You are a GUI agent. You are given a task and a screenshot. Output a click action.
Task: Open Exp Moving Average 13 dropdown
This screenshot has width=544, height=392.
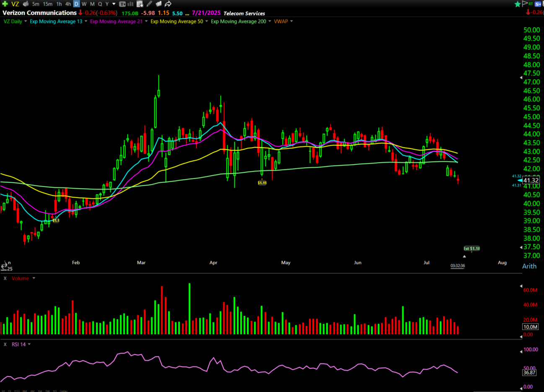tap(86, 21)
